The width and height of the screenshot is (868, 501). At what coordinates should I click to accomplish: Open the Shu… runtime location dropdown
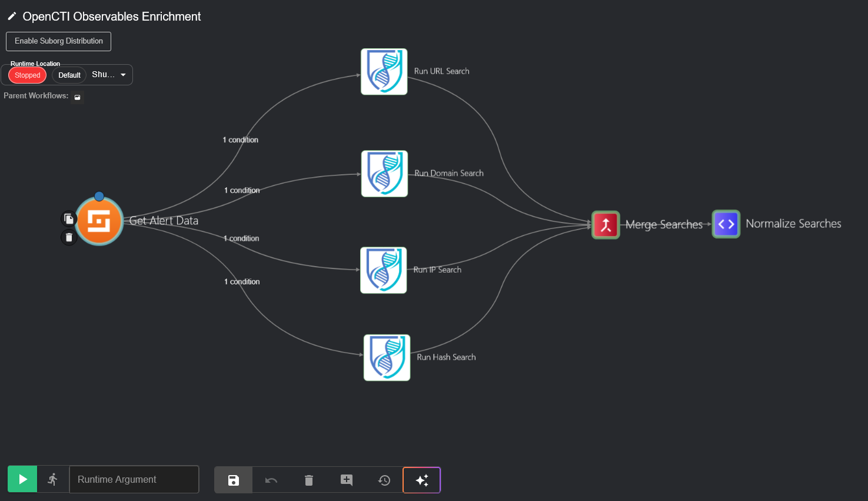tap(109, 75)
